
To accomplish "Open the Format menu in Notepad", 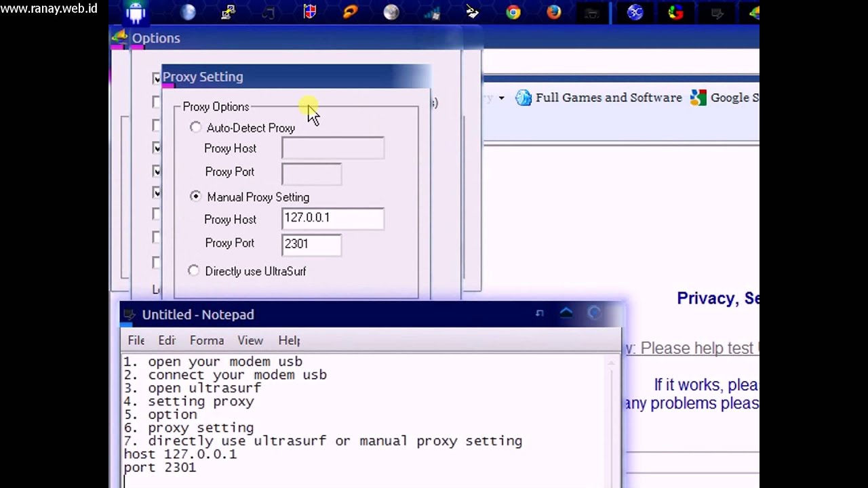I will pyautogui.click(x=207, y=340).
